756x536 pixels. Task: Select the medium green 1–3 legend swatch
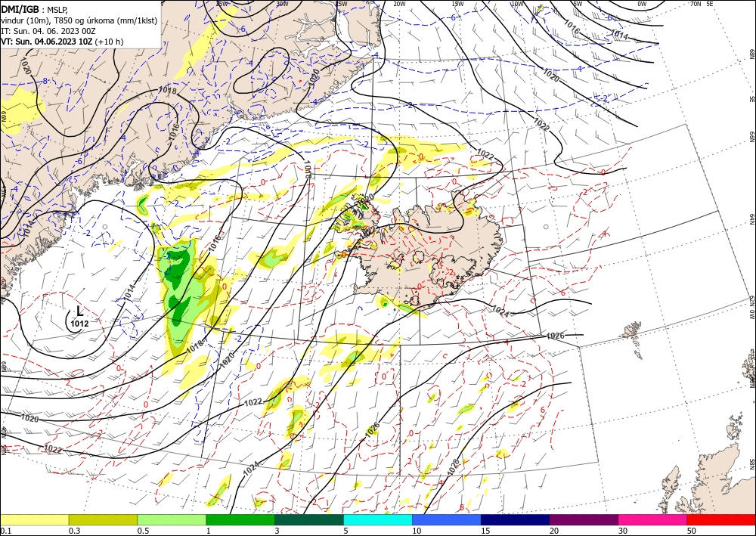click(x=240, y=519)
